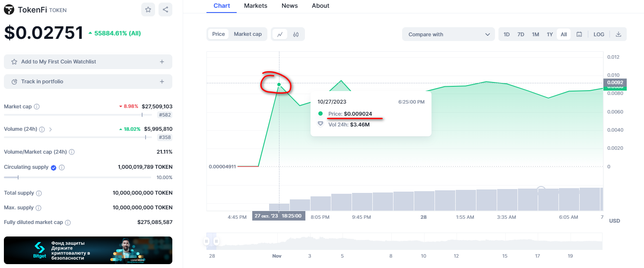This screenshot has width=644, height=268.
Task: Switch to candlestick chart view
Action: (x=296, y=35)
